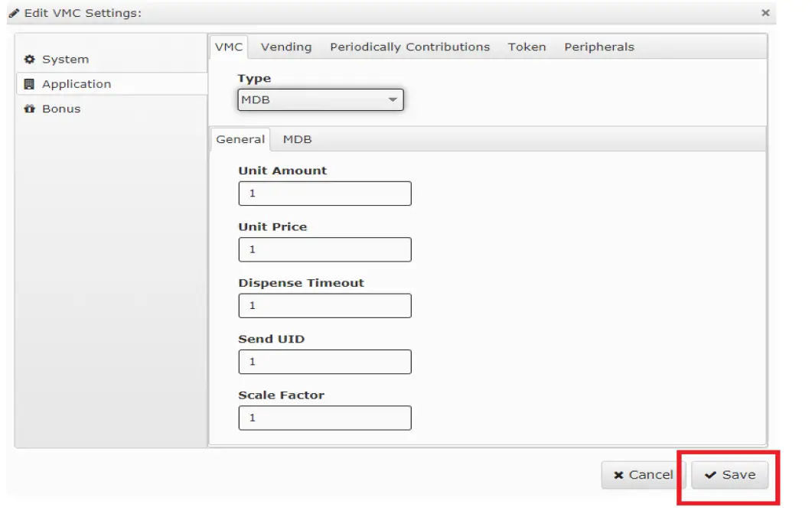Open the MDB sub-tab
812x517 pixels.
pyautogui.click(x=298, y=139)
